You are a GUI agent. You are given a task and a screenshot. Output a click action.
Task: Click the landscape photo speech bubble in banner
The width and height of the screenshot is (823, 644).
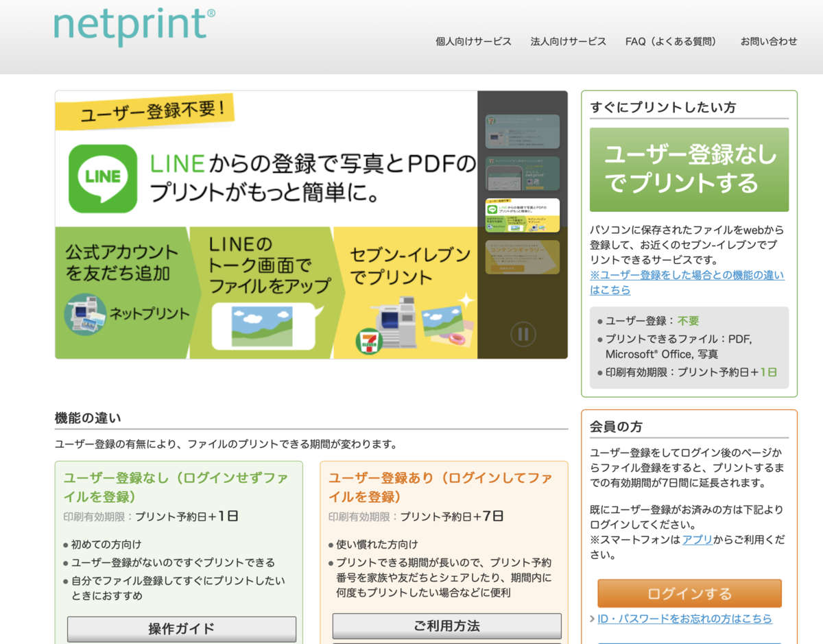pos(266,325)
